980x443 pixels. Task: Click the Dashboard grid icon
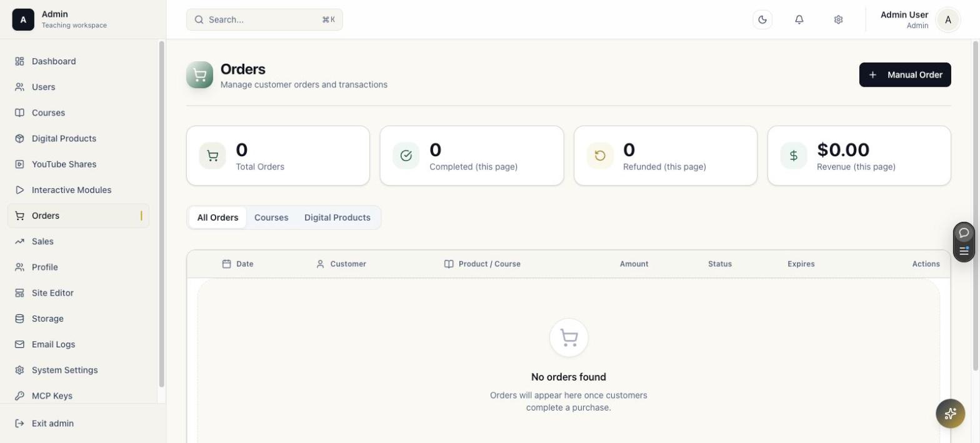click(19, 61)
